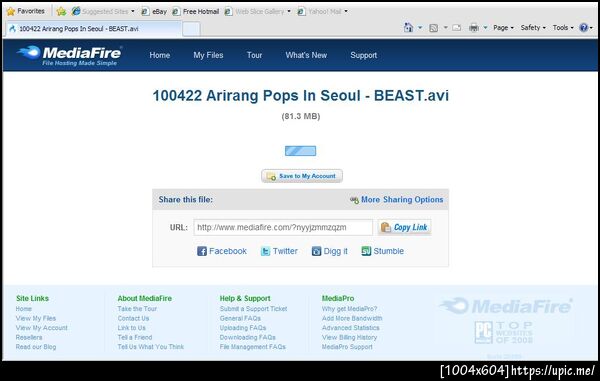Open Advanced Statistics footer link

pyautogui.click(x=351, y=328)
